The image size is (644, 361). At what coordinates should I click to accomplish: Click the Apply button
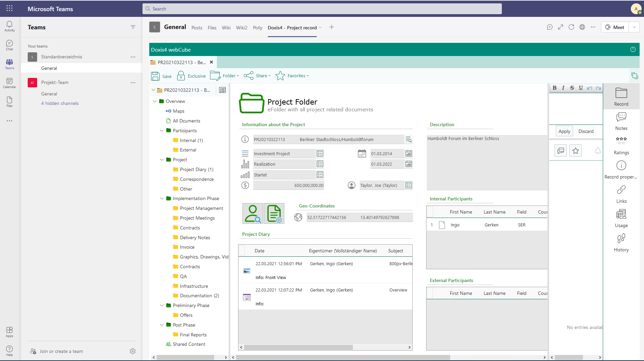tap(564, 131)
